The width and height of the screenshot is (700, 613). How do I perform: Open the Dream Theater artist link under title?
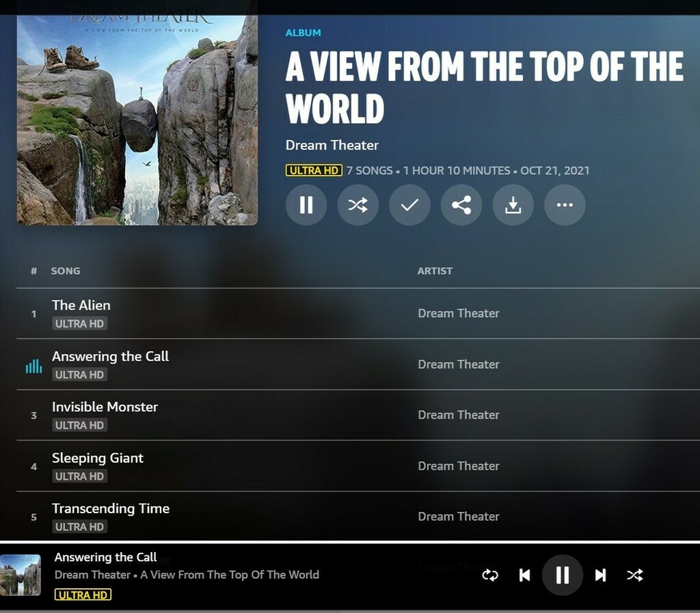[x=332, y=145]
